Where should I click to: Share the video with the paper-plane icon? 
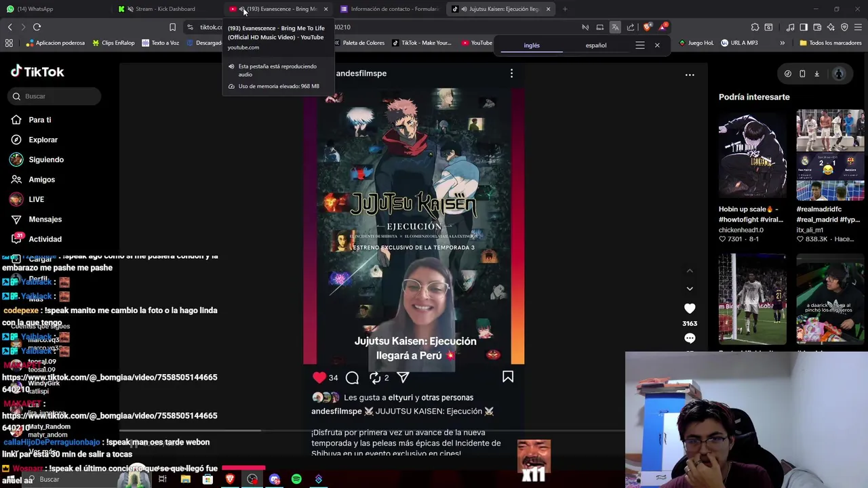[403, 377]
